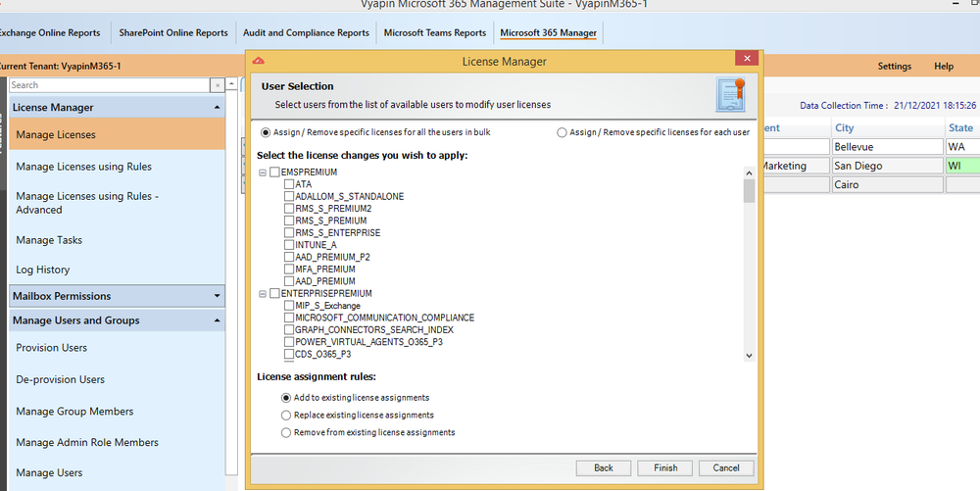Check the CDS_O365_P3 checkbox
This screenshot has height=491, width=980.
(289, 354)
